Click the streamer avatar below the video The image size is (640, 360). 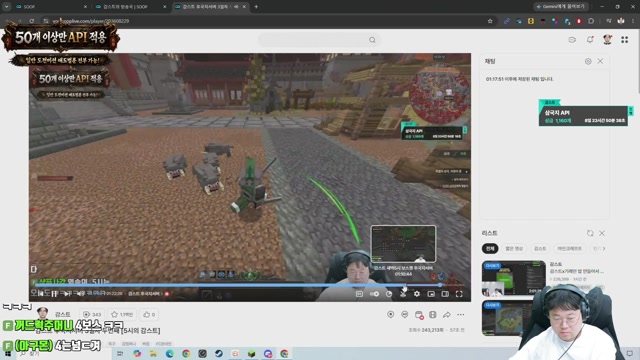point(42,314)
